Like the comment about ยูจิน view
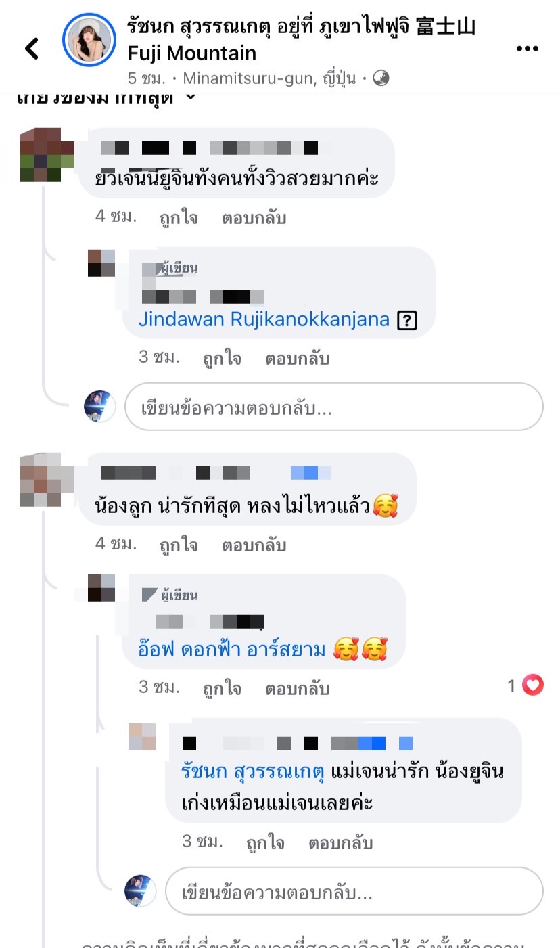The image size is (560, 948). tap(179, 218)
